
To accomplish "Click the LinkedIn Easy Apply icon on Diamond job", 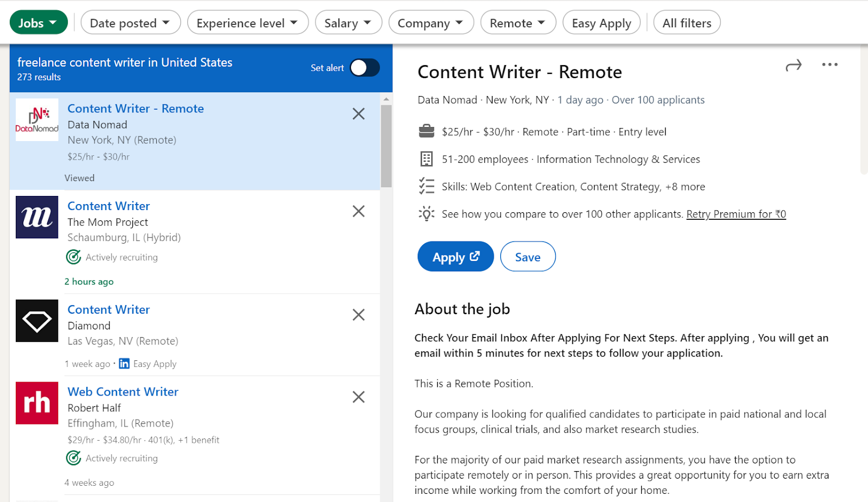I will point(124,364).
